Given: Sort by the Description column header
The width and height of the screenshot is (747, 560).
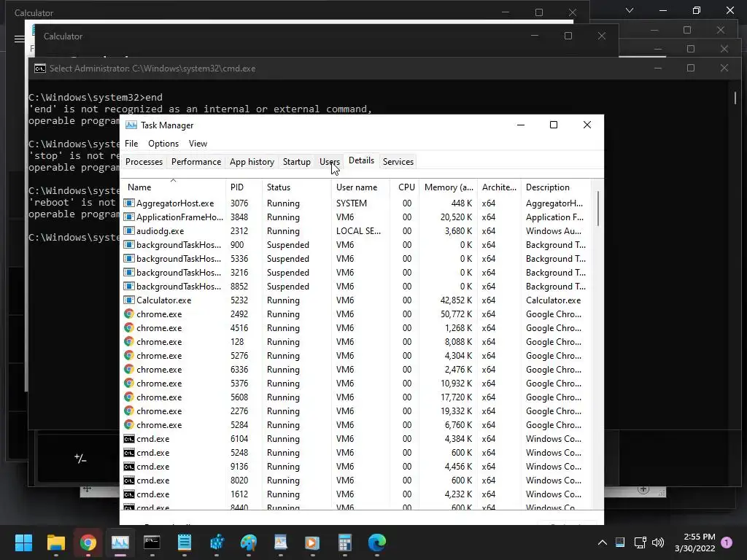Looking at the screenshot, I should point(556,187).
